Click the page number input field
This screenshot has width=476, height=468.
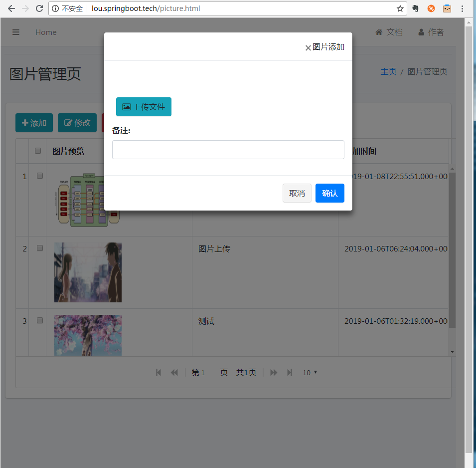(208, 373)
